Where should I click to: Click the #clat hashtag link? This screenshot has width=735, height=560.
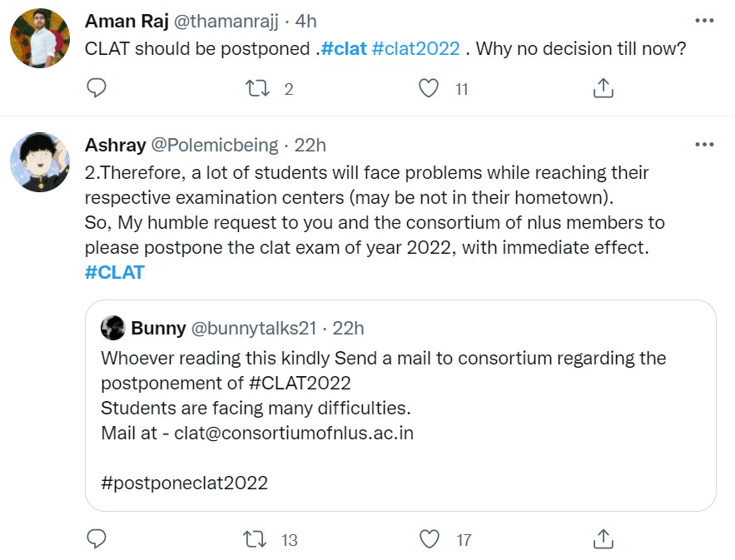(x=344, y=48)
